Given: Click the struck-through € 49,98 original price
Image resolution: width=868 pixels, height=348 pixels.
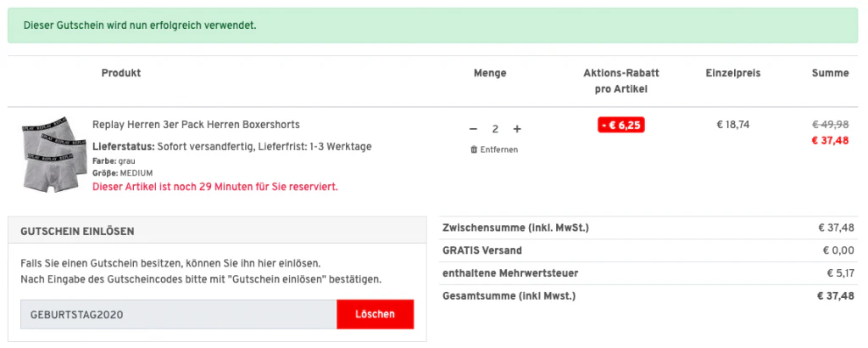Looking at the screenshot, I should (830, 124).
